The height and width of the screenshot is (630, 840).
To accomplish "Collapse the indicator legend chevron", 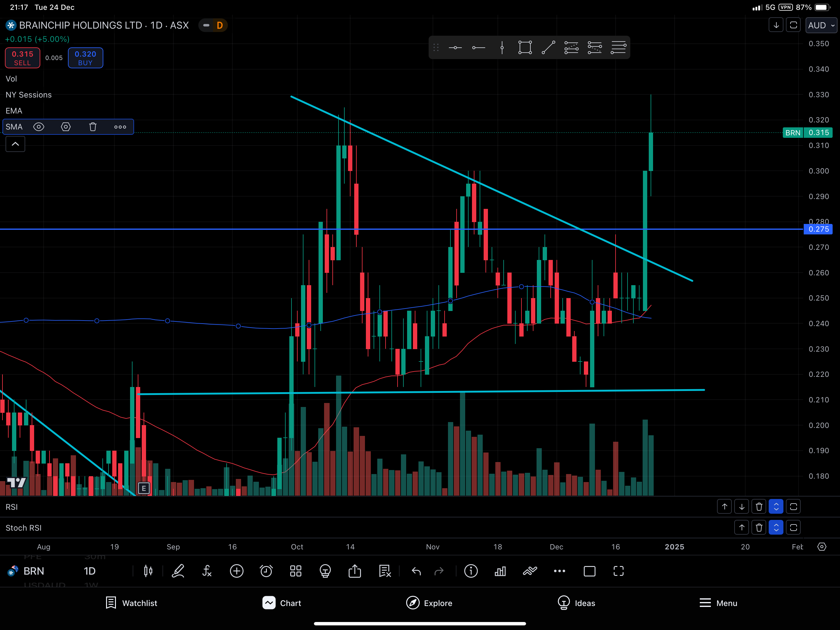I will tap(15, 144).
